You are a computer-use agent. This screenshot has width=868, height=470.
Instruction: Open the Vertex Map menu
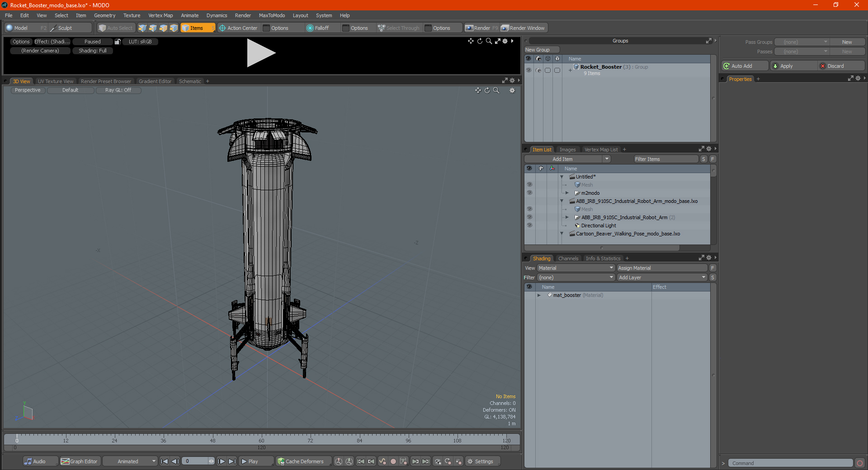(160, 15)
